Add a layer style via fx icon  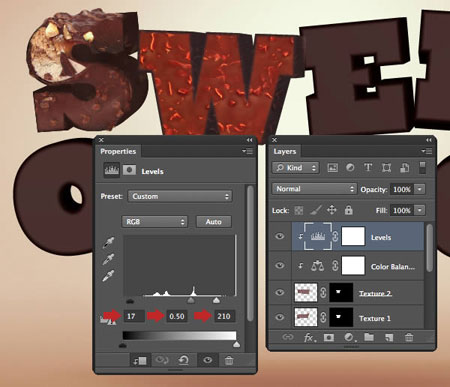310,338
